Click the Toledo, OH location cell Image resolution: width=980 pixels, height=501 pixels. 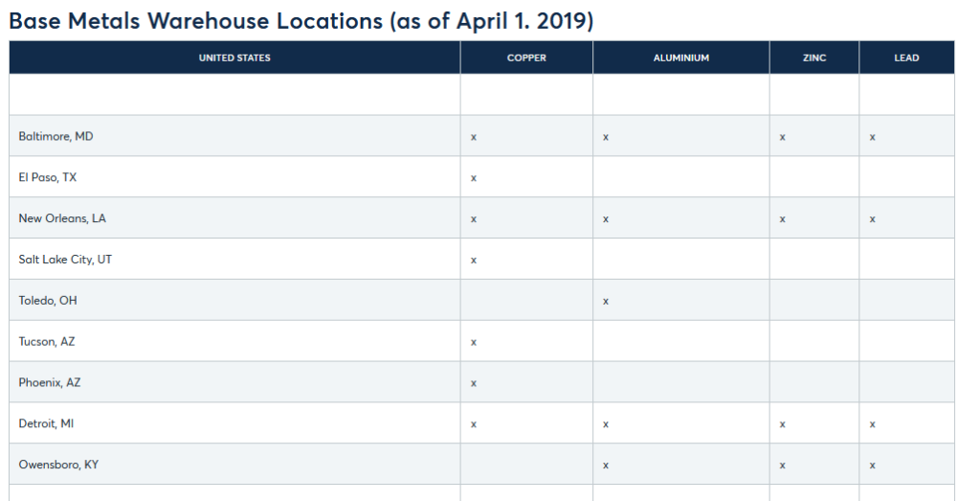[x=48, y=301]
